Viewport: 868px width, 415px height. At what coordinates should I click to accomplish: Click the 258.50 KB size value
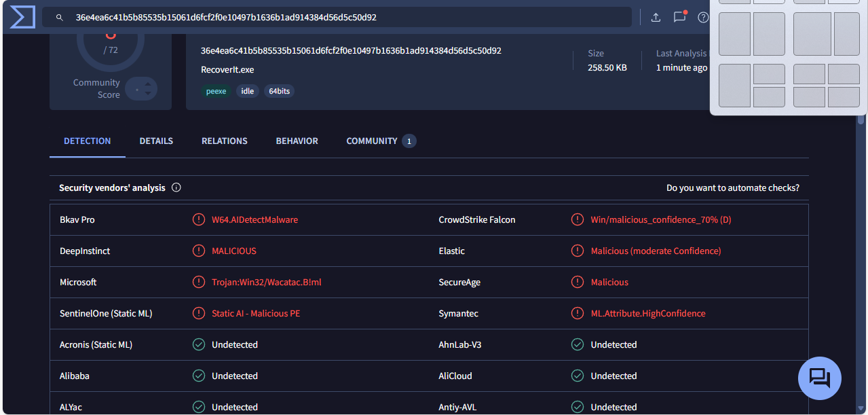click(x=607, y=68)
